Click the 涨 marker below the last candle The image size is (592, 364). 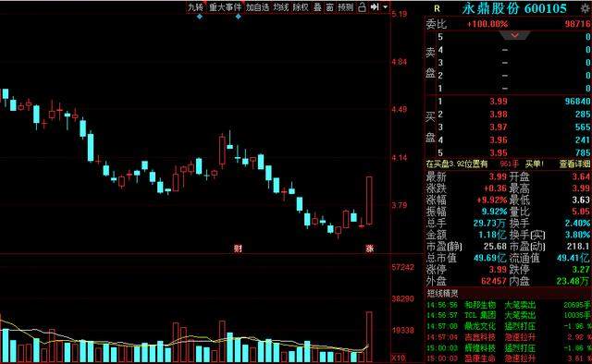370,249
